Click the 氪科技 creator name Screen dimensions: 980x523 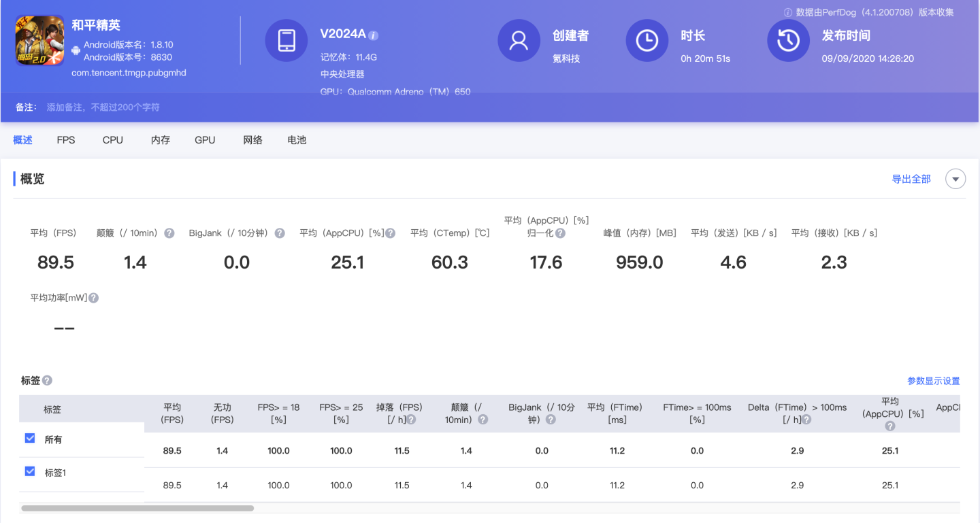point(566,58)
